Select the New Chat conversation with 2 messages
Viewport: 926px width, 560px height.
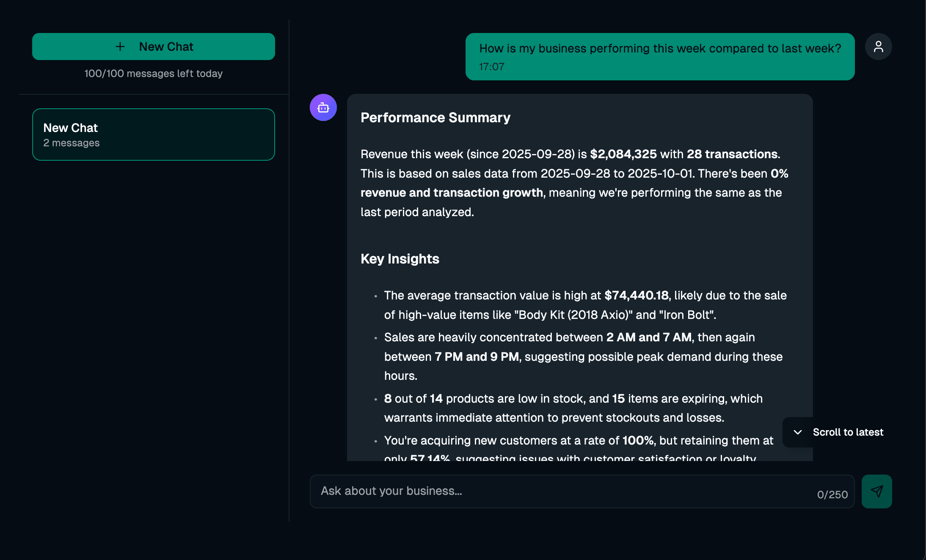(x=153, y=134)
